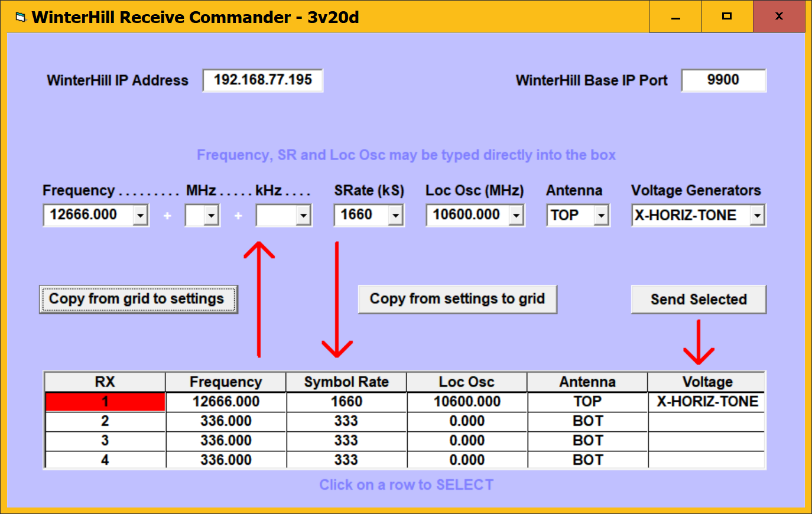Screen dimensions: 812x514
Task: Click the 10600.000 Loc Osc cell in grid
Action: click(x=467, y=402)
